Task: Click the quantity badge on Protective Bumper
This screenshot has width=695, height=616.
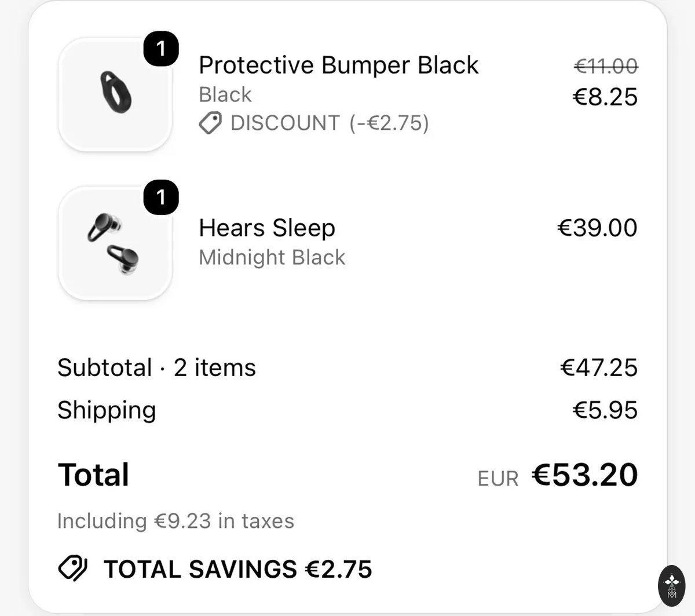Action: point(161,49)
